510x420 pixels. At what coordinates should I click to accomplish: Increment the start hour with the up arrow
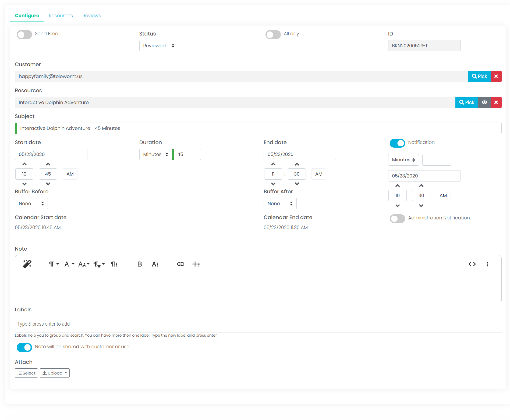click(x=24, y=164)
